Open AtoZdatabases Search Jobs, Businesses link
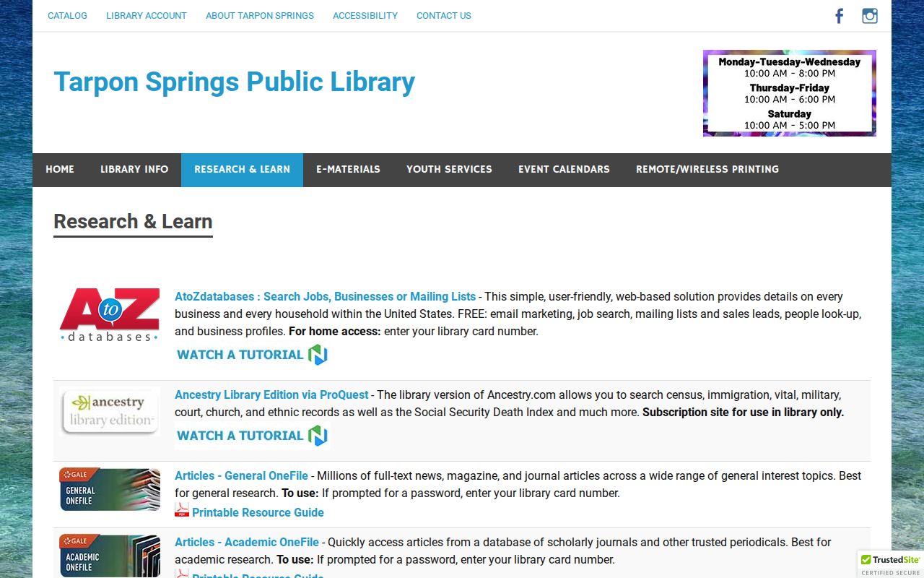The width and height of the screenshot is (924, 578). pos(325,296)
